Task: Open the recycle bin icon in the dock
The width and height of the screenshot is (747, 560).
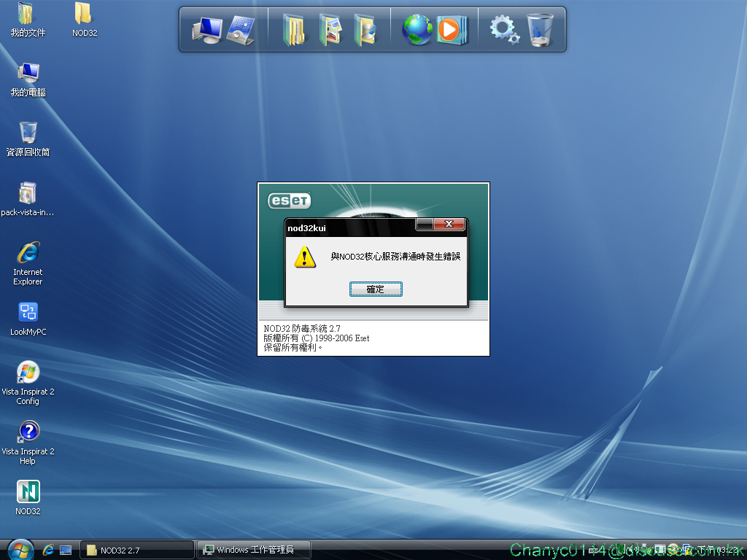Action: point(540,30)
